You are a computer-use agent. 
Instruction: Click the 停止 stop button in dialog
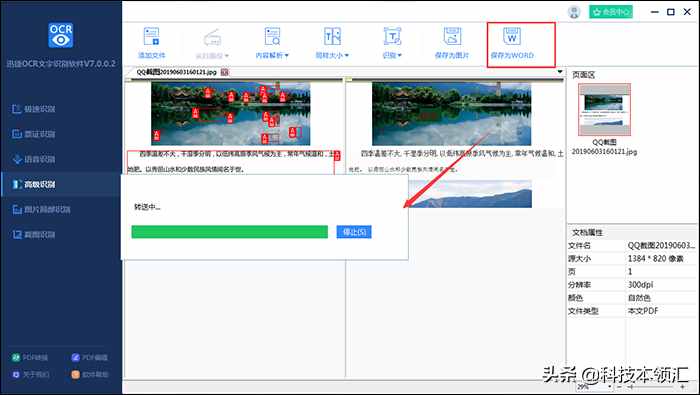pos(354,232)
